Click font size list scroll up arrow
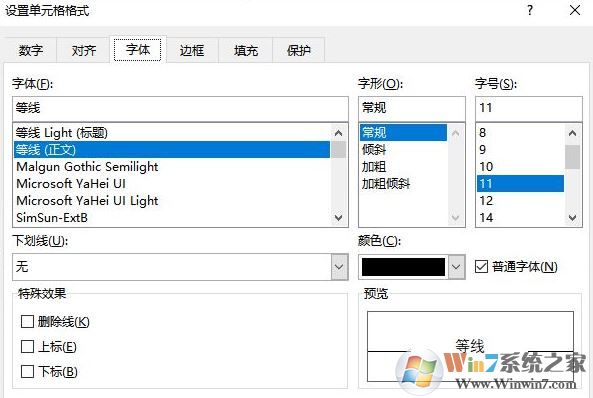The width and height of the screenshot is (593, 398). tap(573, 133)
